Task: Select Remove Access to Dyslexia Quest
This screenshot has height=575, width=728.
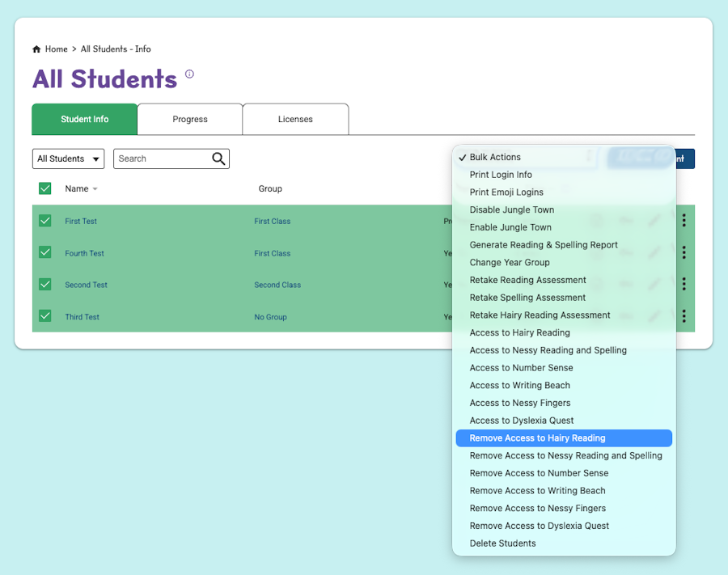Action: [564, 526]
